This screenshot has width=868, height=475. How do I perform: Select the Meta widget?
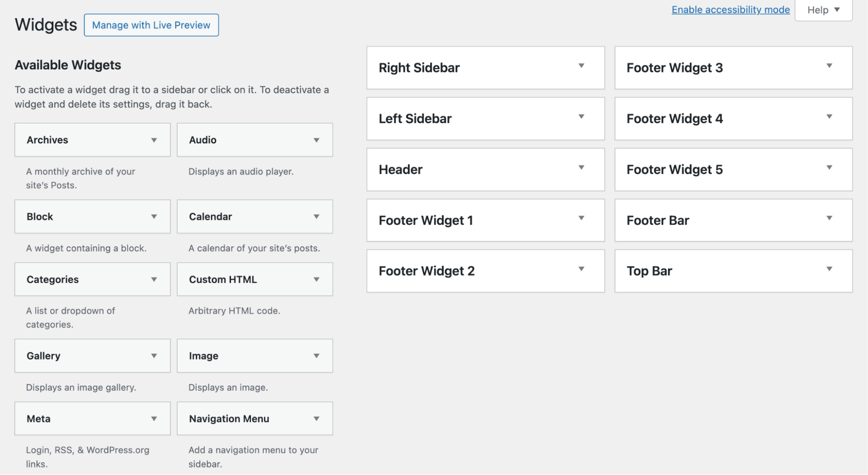[x=92, y=418]
